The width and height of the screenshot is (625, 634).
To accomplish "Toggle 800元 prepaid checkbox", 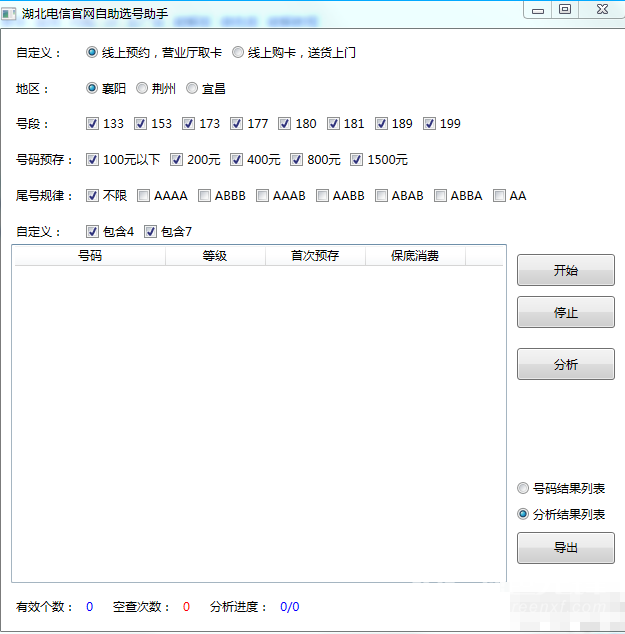I will tap(296, 160).
